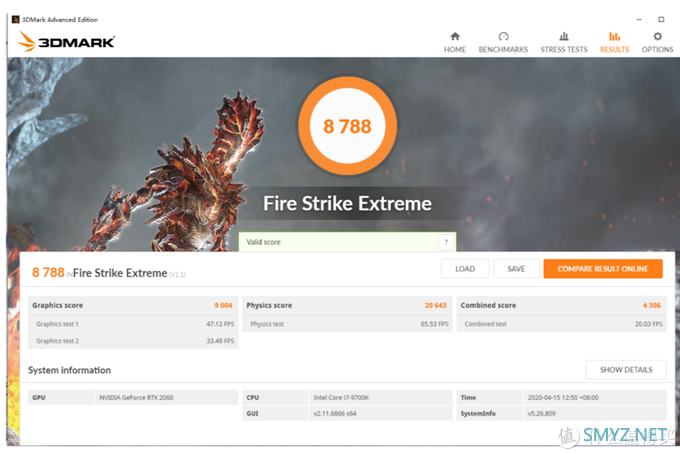Click the 65.53 FPS value
Image resolution: width=680 pixels, height=454 pixels.
tap(435, 324)
